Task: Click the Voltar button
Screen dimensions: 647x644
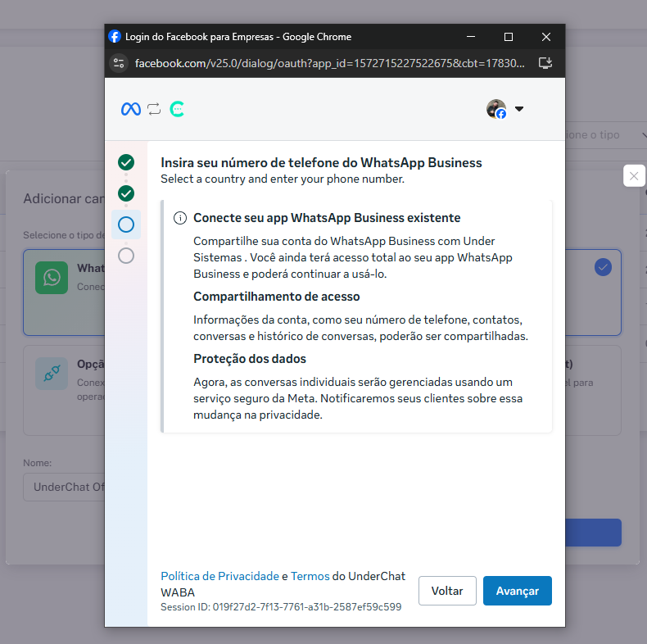Action: 447,591
